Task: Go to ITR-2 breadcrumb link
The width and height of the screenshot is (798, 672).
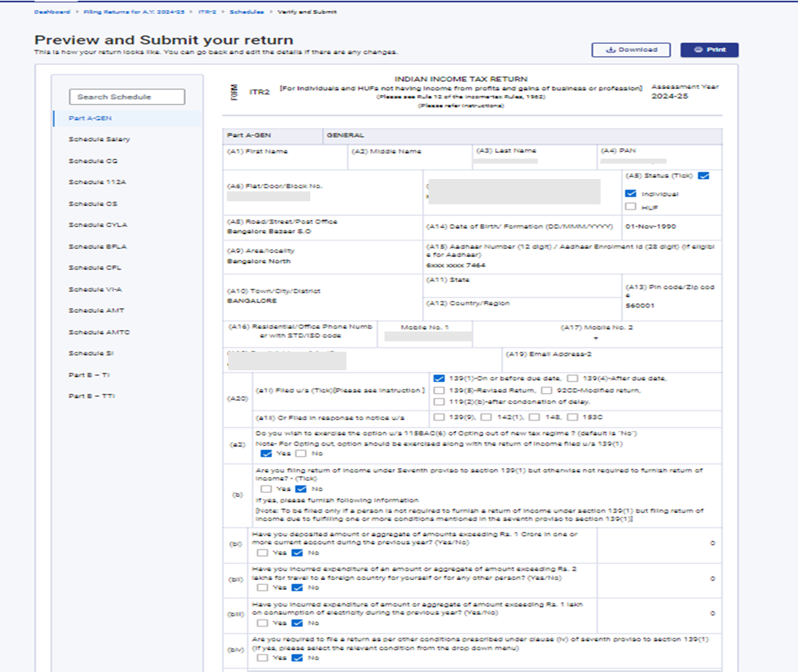Action: (x=207, y=12)
